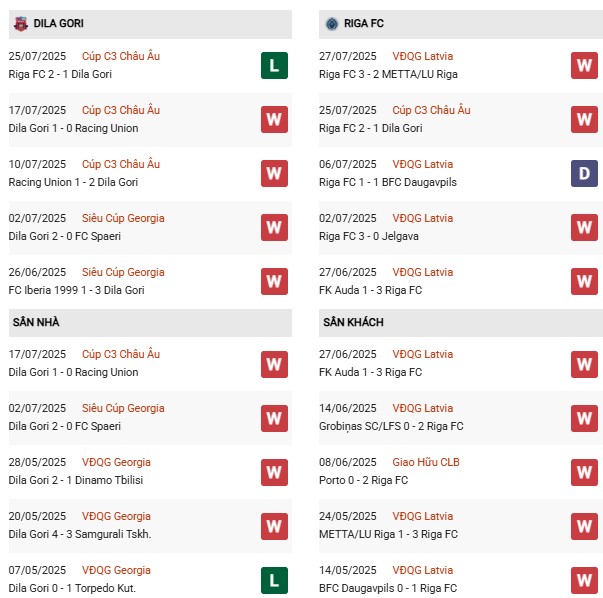Click the purple D badge for Daugavpils draw
The height and width of the screenshot is (598, 603).
[584, 173]
